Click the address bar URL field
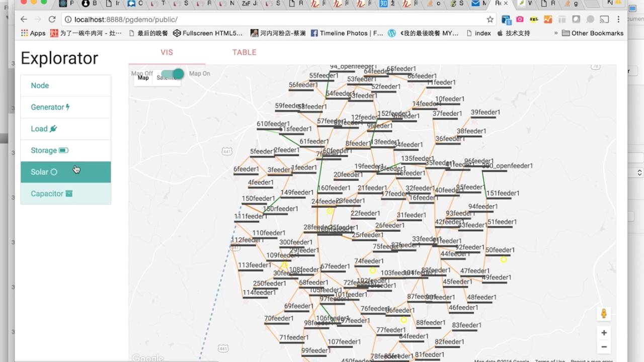 tap(277, 20)
